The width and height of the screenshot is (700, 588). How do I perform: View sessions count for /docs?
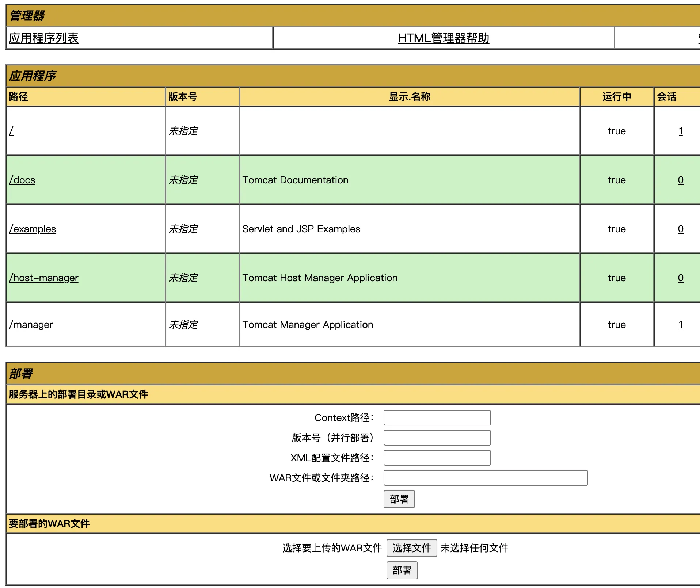(x=680, y=180)
